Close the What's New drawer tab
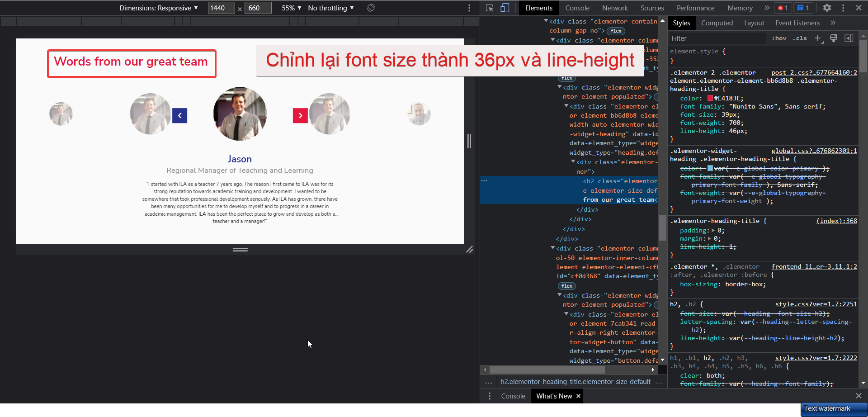Image resolution: width=868 pixels, height=417 pixels. 578,396
